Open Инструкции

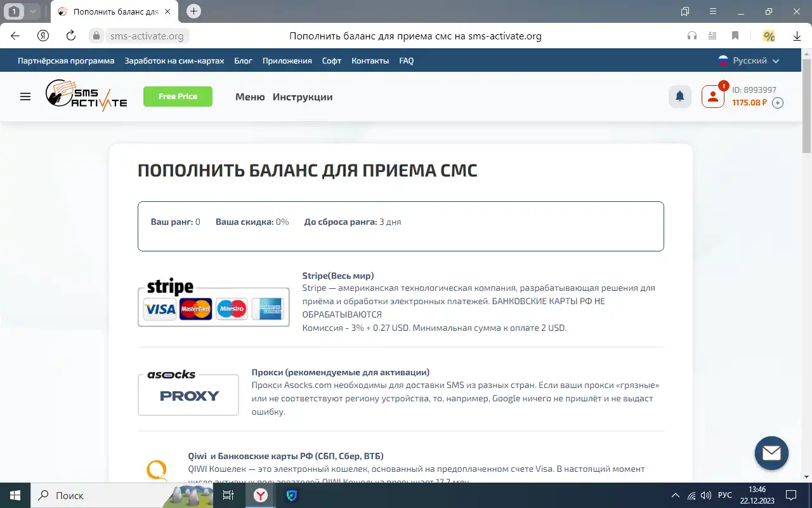303,97
